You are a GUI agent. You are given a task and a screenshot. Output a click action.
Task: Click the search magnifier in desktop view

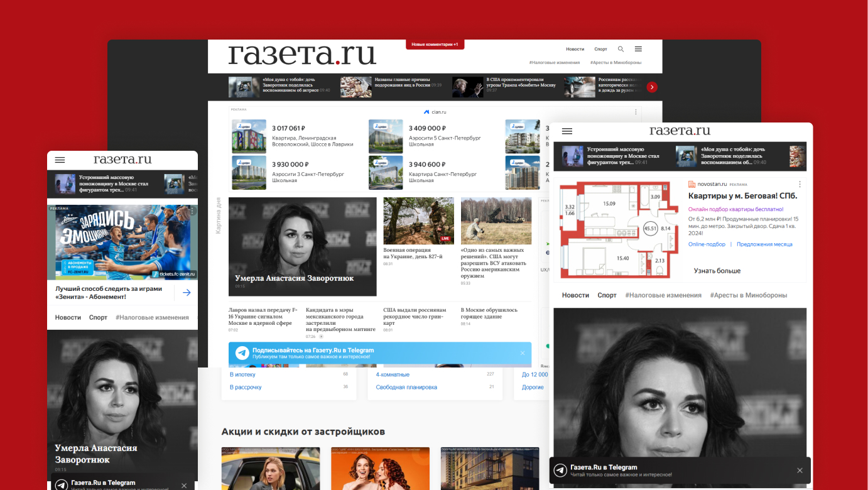coord(621,49)
